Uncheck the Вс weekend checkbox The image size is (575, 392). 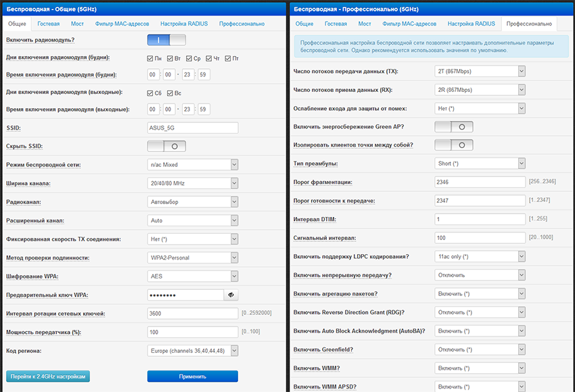click(170, 93)
